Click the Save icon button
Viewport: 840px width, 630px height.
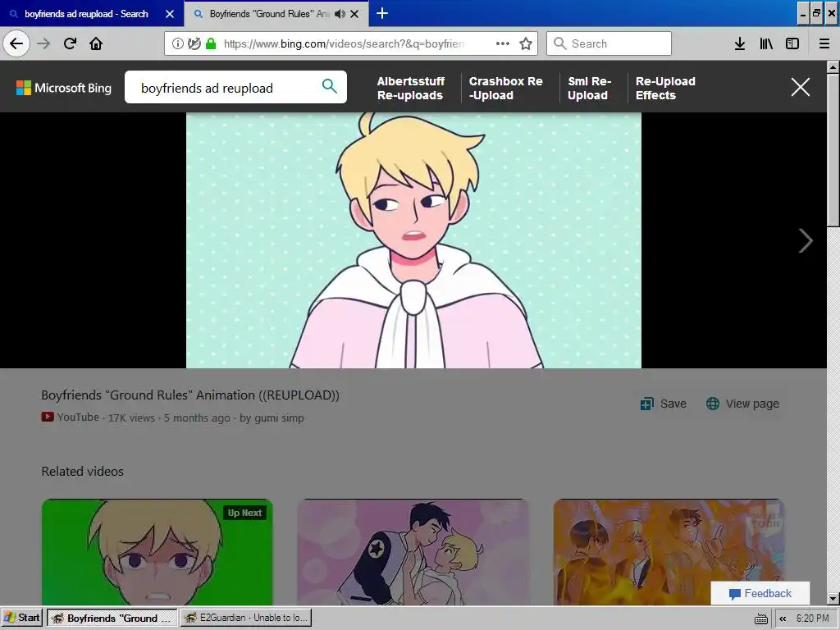coord(663,404)
